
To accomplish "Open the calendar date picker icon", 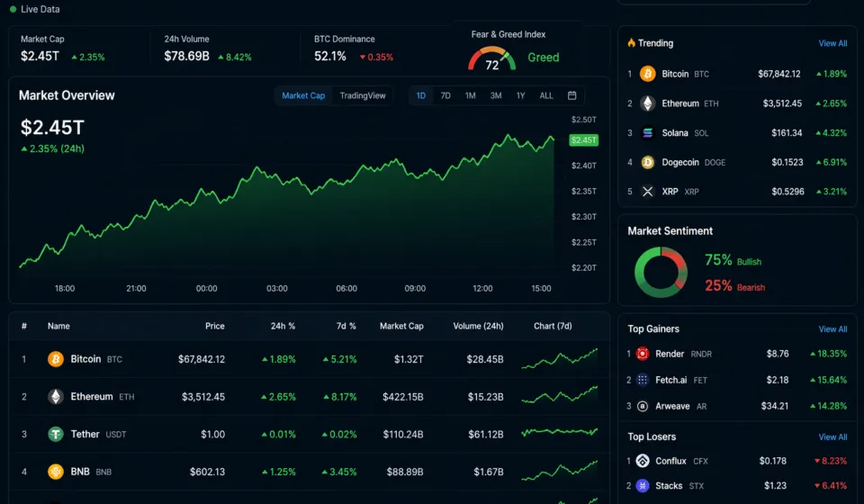I will pos(572,95).
